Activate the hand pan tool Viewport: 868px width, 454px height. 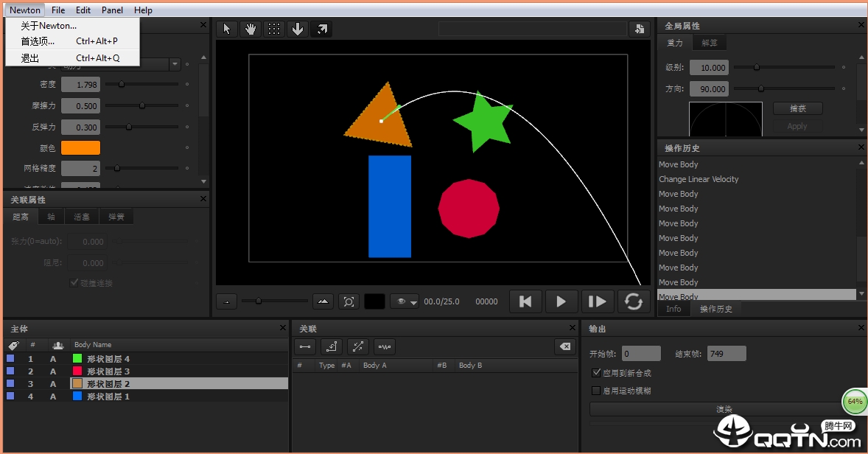click(251, 29)
